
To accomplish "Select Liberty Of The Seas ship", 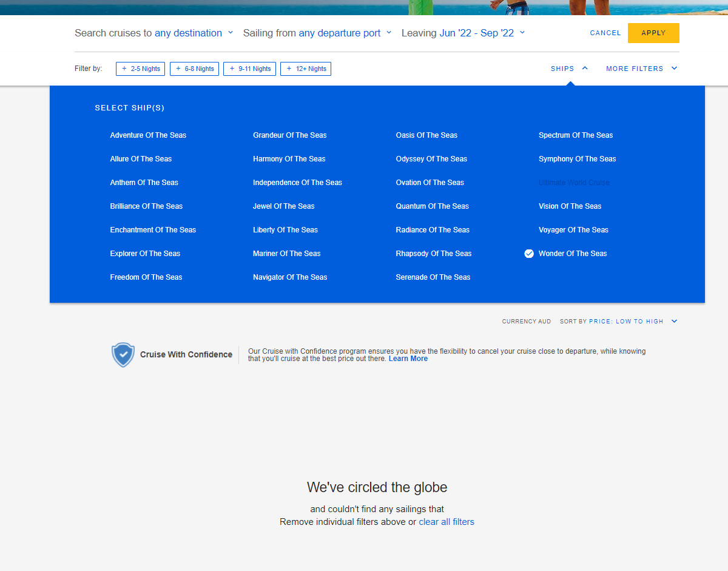I will 285,230.
